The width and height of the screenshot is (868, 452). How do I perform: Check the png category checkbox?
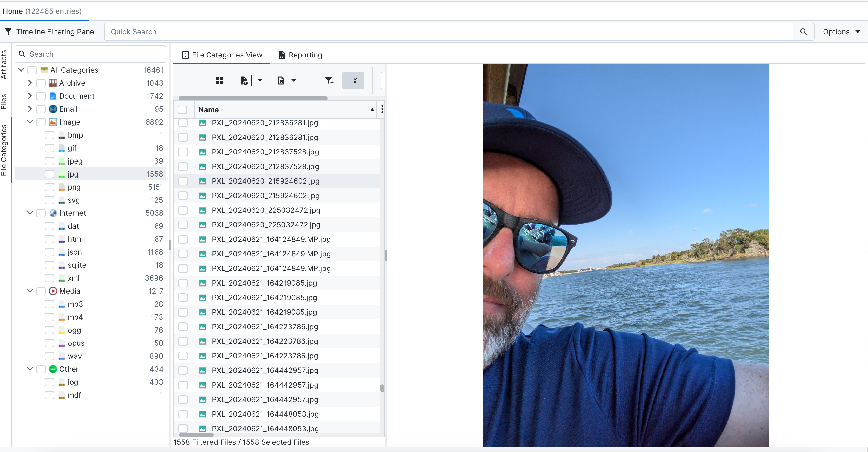(x=50, y=187)
